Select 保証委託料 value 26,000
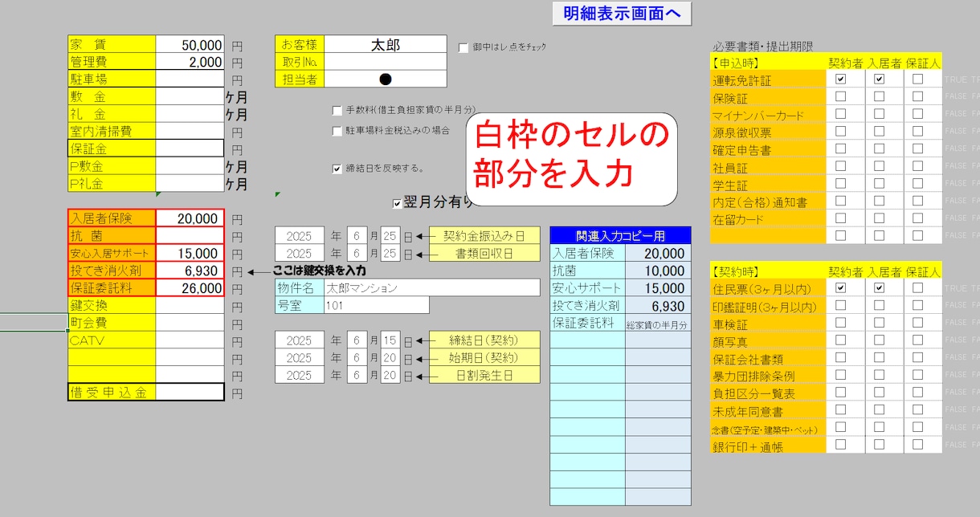Image resolution: width=980 pixels, height=517 pixels. [x=190, y=288]
